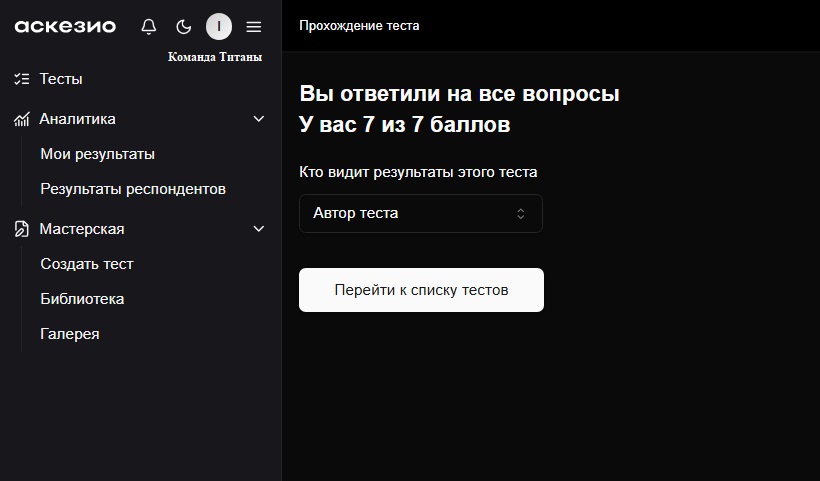Open the notifications bell
The height and width of the screenshot is (481, 820).
tap(149, 27)
